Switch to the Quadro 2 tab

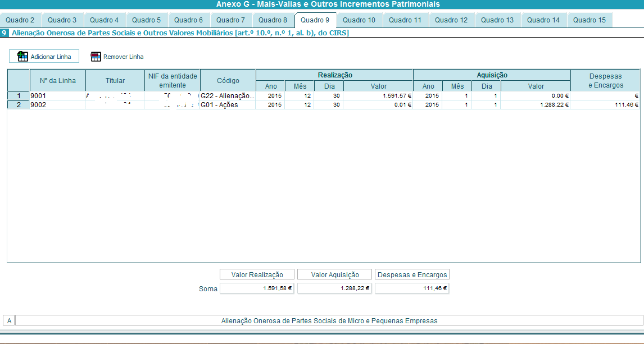[20, 20]
